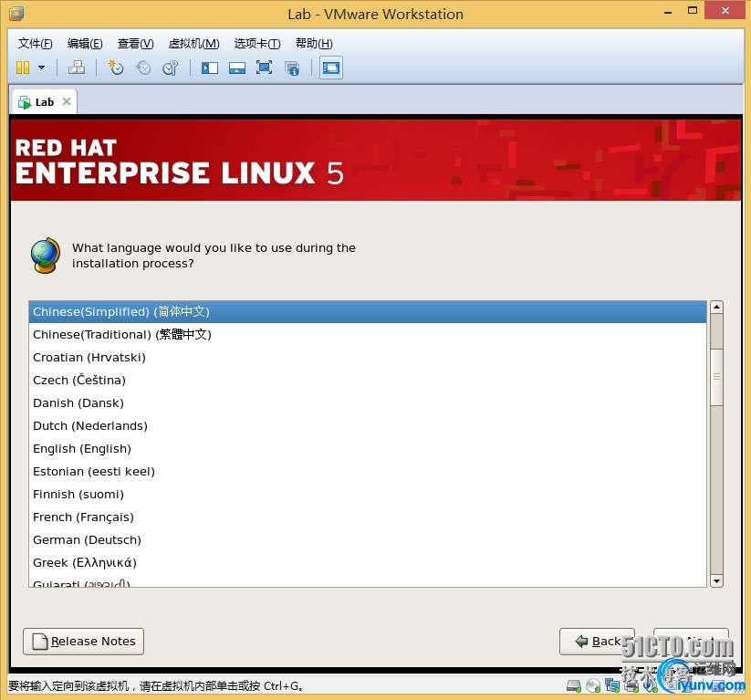Open the 虚拟机(M) menu
This screenshot has height=700, width=751.
point(194,44)
